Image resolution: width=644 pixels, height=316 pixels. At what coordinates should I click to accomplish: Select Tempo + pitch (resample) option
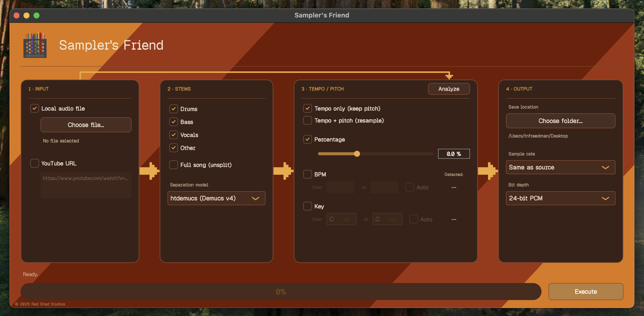[x=307, y=120]
